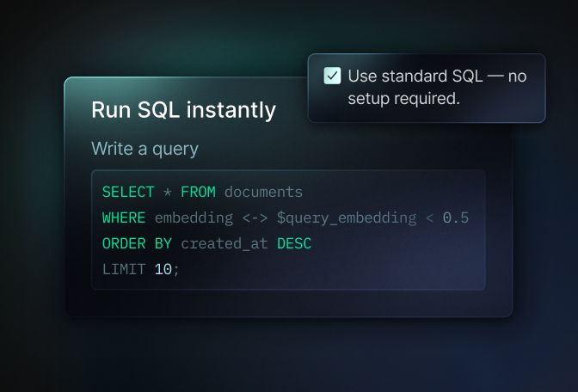Click the "Run SQL instantly" heading
This screenshot has width=578, height=392.
click(x=183, y=110)
